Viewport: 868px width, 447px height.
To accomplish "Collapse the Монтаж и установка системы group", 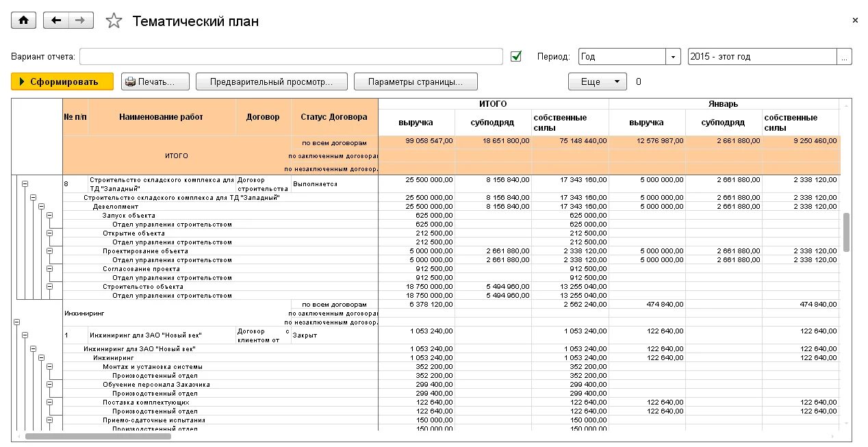I will coord(50,367).
